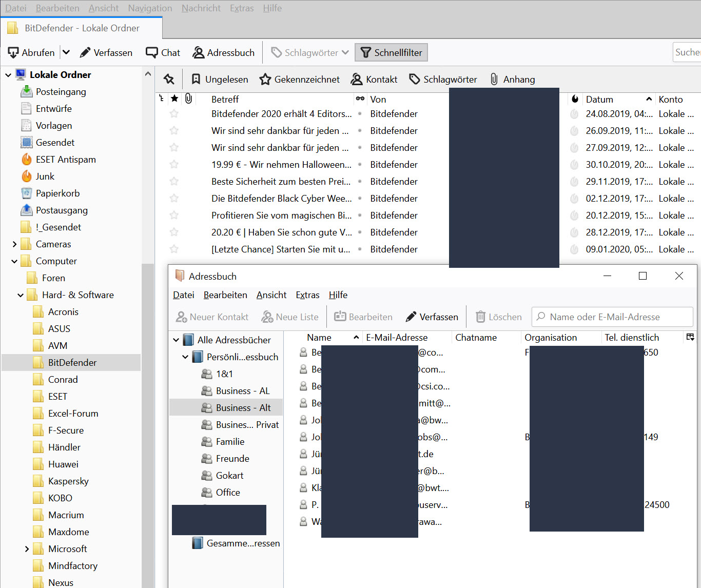Click the Abrufen download icon

pyautogui.click(x=13, y=52)
